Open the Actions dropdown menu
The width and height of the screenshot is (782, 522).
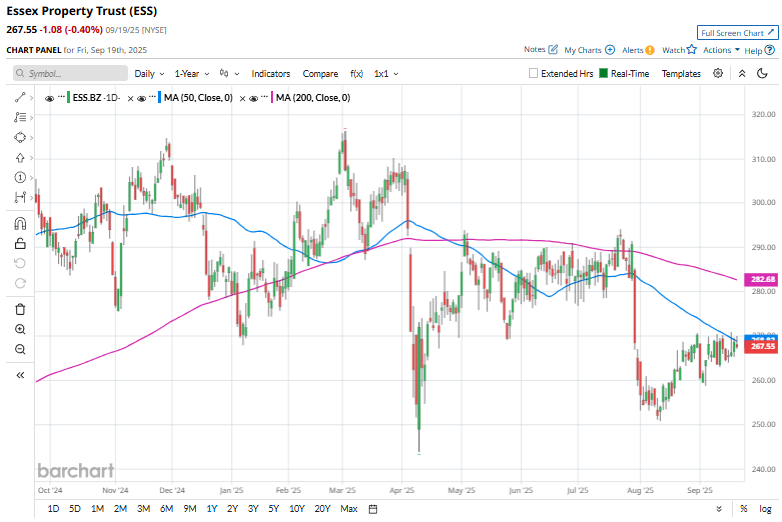coord(721,50)
